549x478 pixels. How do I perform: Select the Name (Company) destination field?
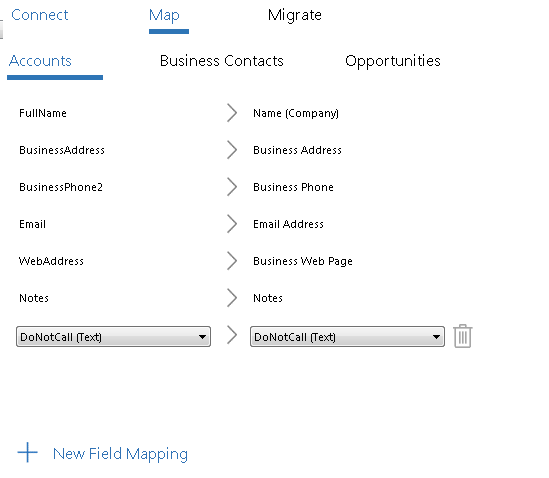coord(296,113)
